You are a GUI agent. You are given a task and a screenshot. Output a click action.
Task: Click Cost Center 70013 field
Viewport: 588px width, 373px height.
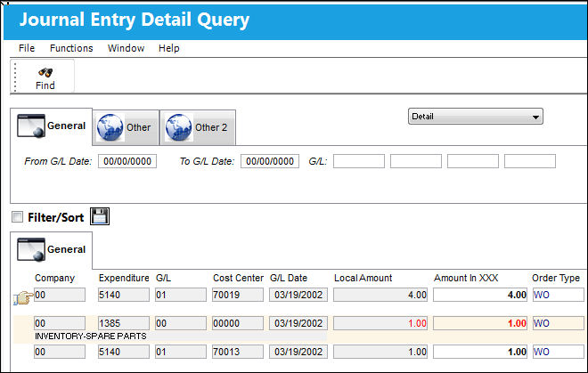tap(238, 352)
